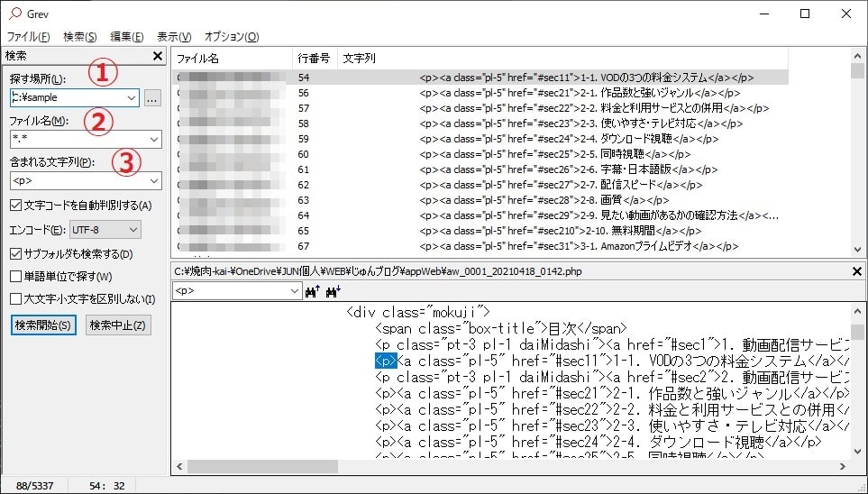Viewport: 868px width, 494px height.
Task: Find next match with binoculars down icon
Action: pos(333,291)
